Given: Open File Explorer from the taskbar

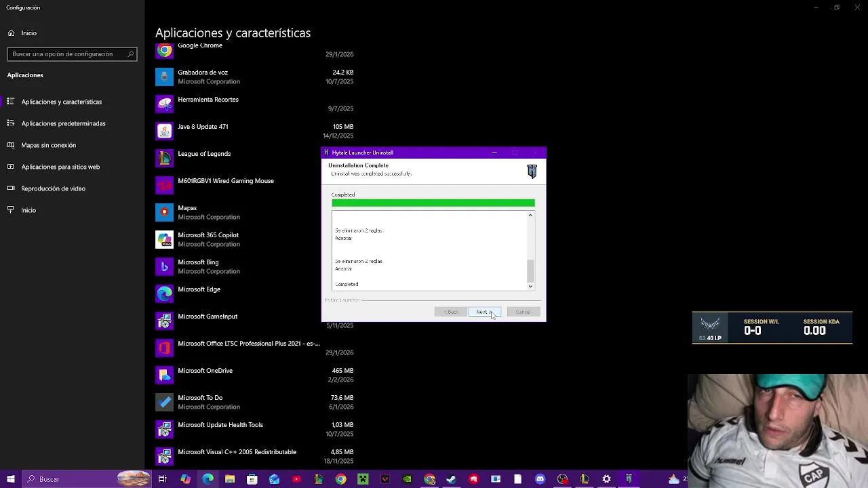Looking at the screenshot, I should [230, 479].
